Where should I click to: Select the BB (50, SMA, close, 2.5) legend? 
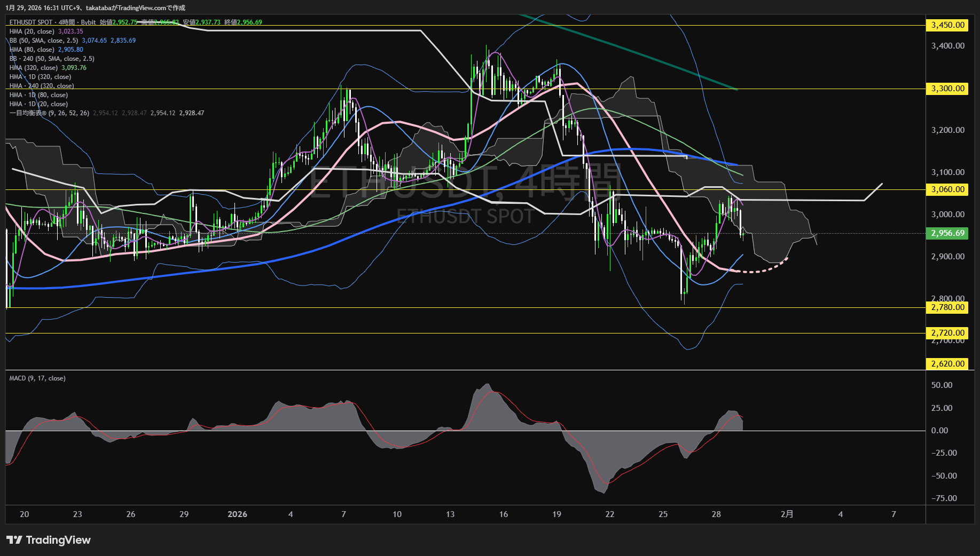coord(44,41)
